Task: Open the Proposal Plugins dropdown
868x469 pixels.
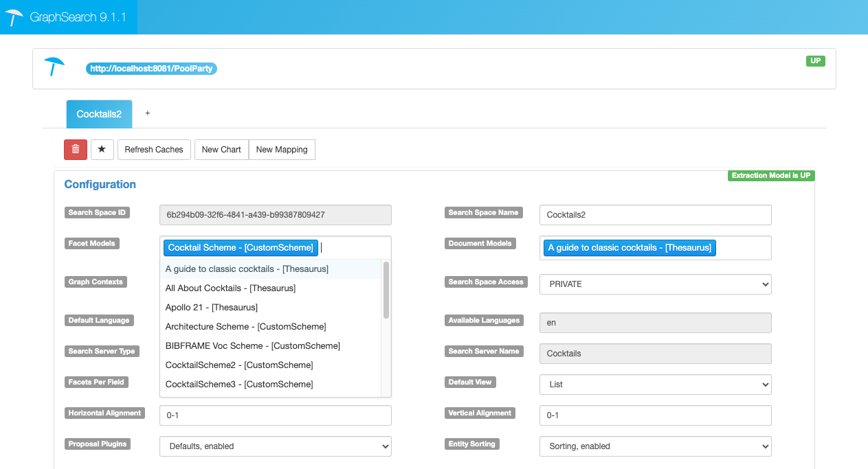Action: click(x=276, y=446)
